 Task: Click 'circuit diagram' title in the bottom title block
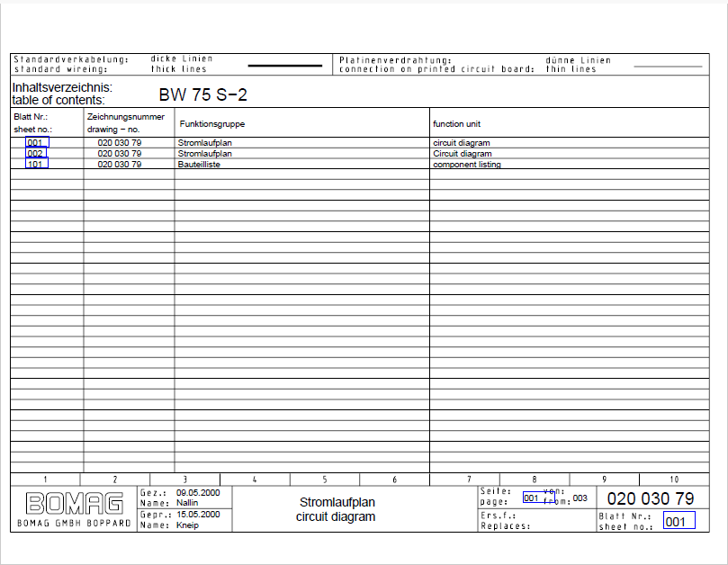click(x=336, y=516)
